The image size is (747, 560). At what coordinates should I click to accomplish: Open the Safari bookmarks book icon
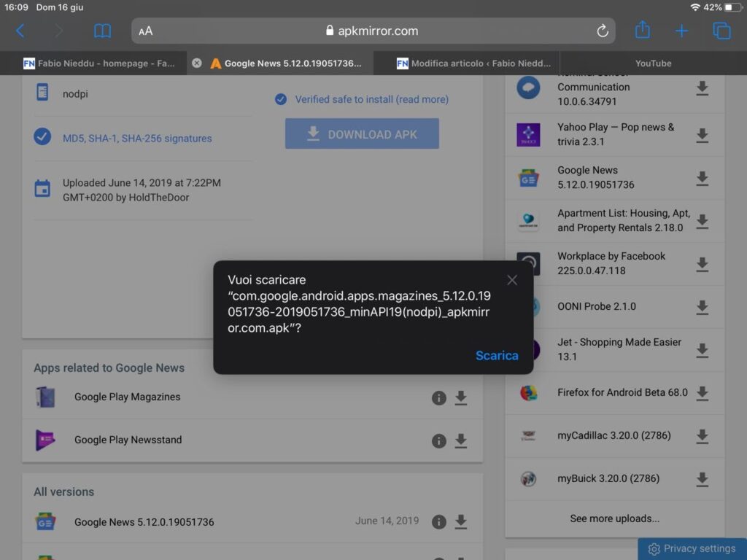(102, 31)
